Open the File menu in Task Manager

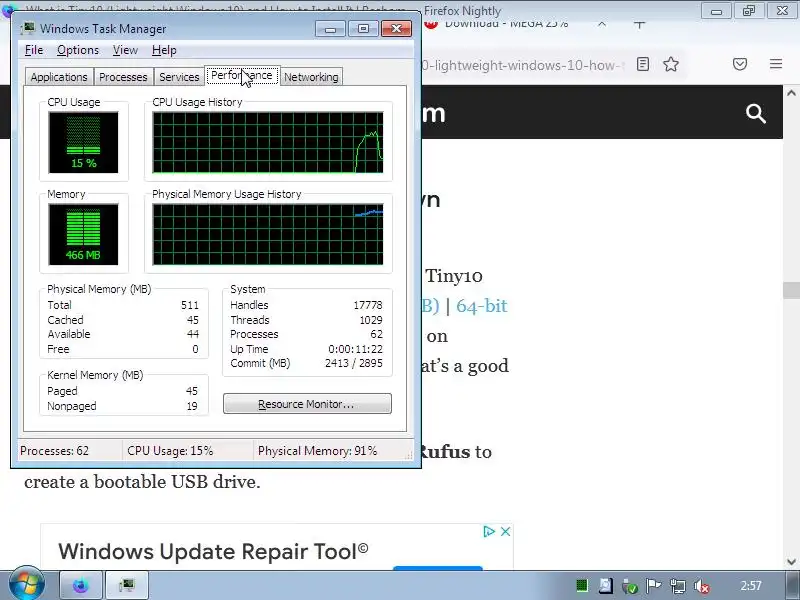[34, 50]
